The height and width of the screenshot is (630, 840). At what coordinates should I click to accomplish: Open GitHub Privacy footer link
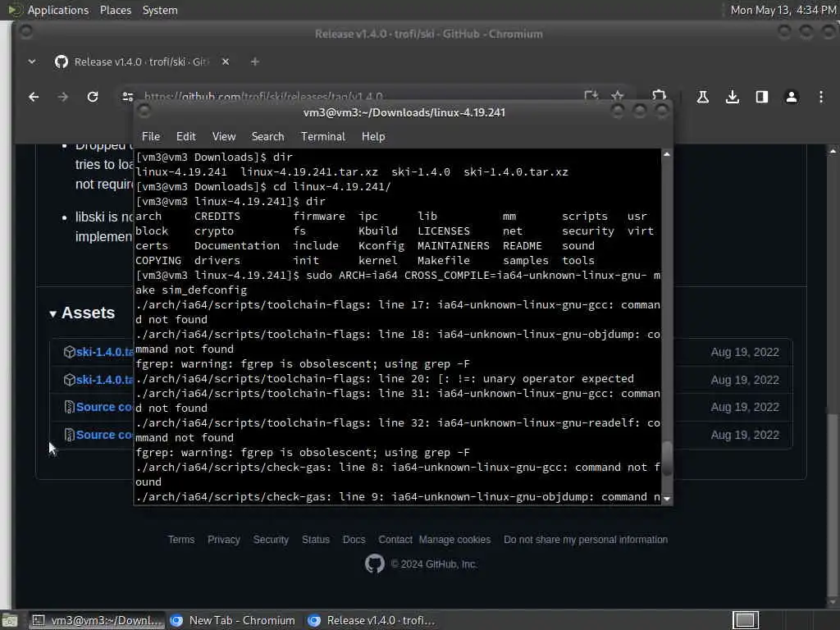(x=223, y=540)
